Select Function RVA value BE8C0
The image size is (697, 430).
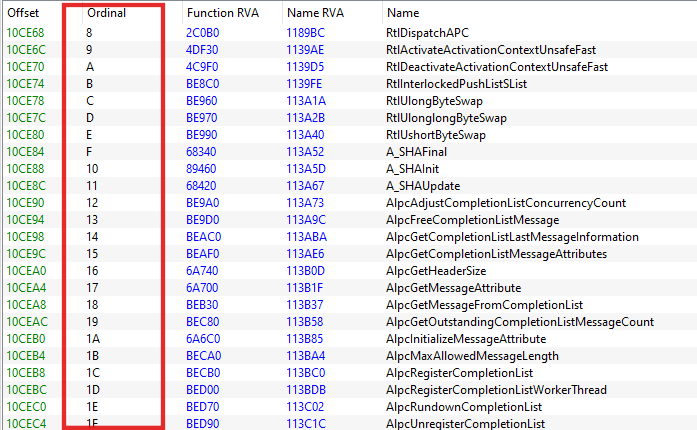click(x=203, y=84)
